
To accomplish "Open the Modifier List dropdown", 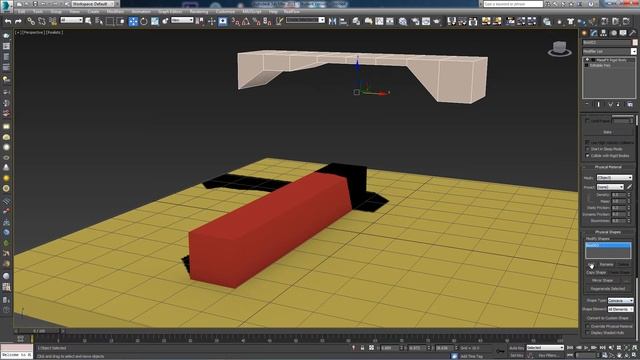I will pyautogui.click(x=609, y=52).
